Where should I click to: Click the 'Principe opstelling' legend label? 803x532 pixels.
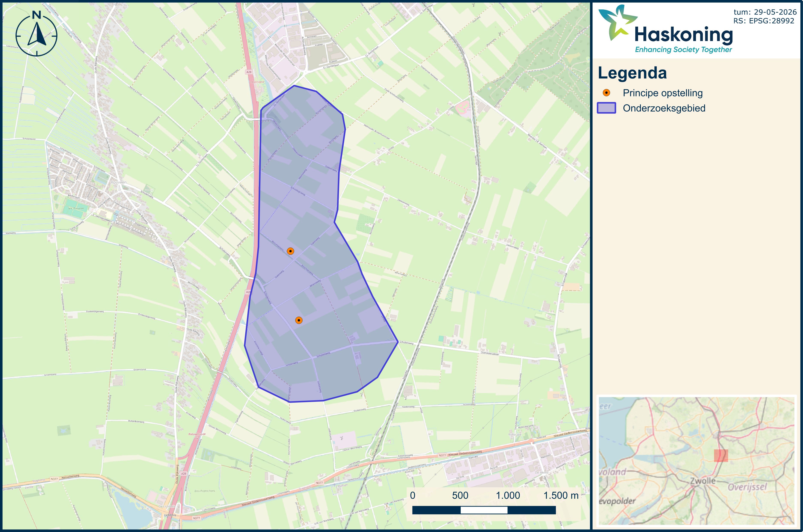[663, 93]
